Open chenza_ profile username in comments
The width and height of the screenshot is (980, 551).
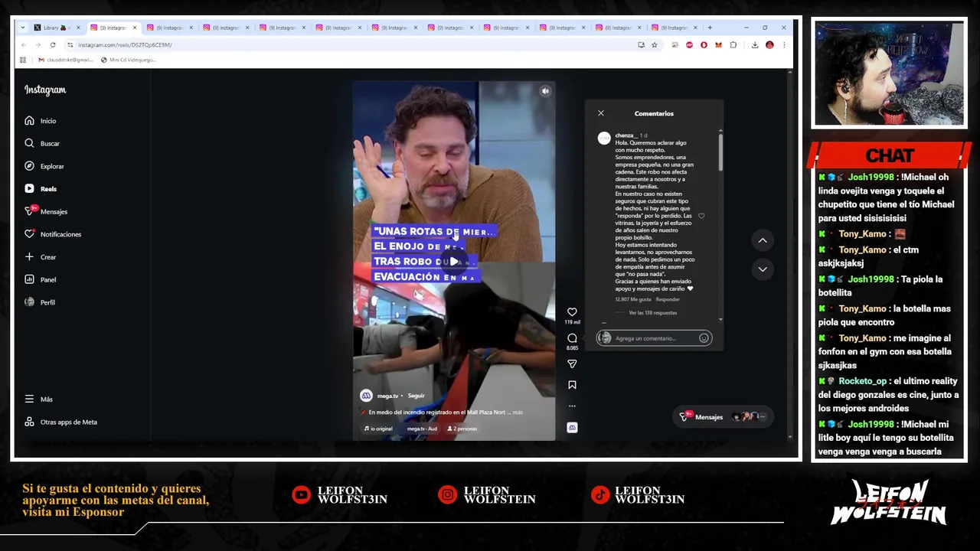(626, 135)
